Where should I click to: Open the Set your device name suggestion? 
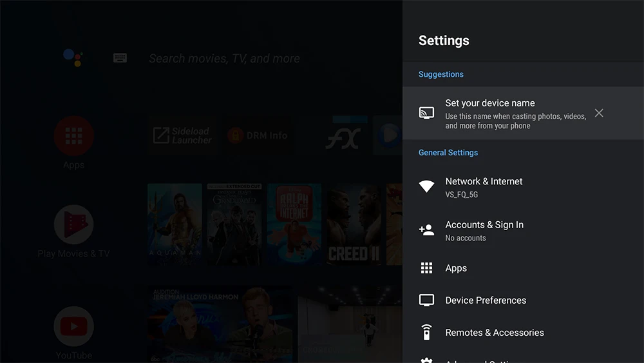[523, 113]
